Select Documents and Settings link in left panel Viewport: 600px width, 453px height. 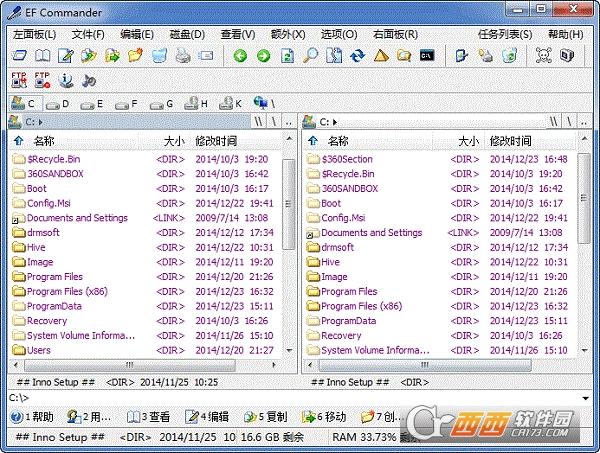70,218
